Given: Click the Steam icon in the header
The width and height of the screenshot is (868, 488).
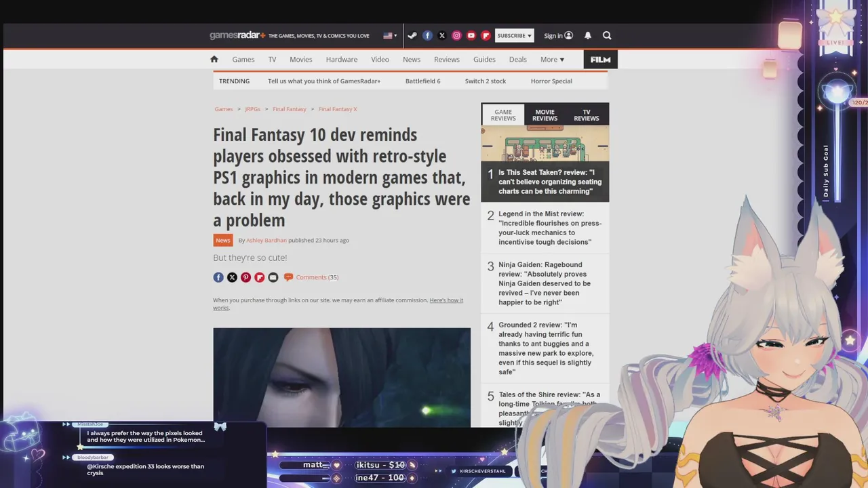Looking at the screenshot, I should coord(412,35).
